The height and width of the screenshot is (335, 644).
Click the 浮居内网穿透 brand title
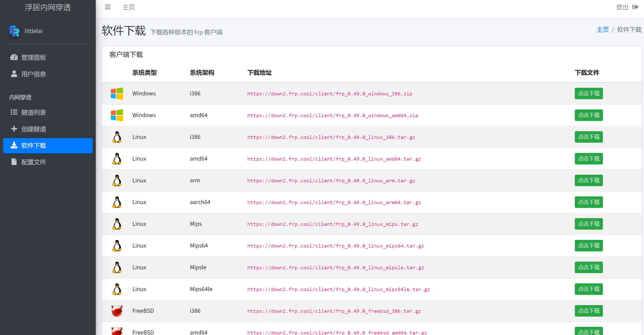pos(48,7)
